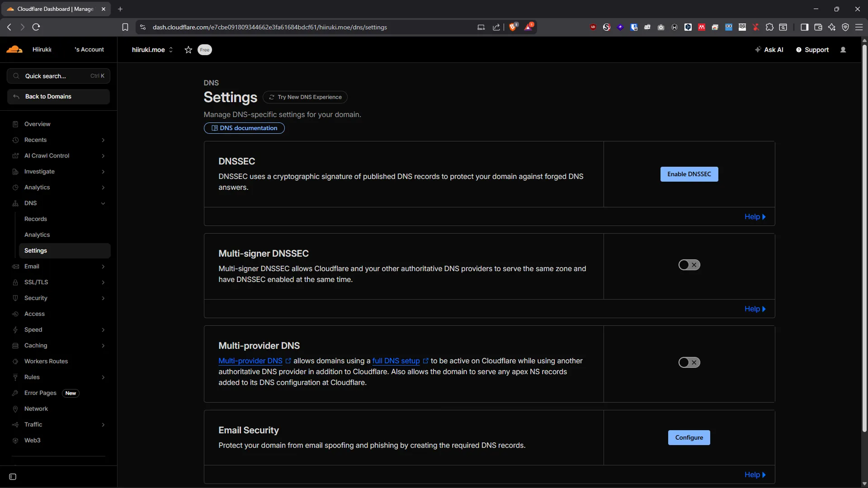Screen dimensions: 868x488
Task: Toggle Multi-provider DNS switch
Action: (x=689, y=362)
